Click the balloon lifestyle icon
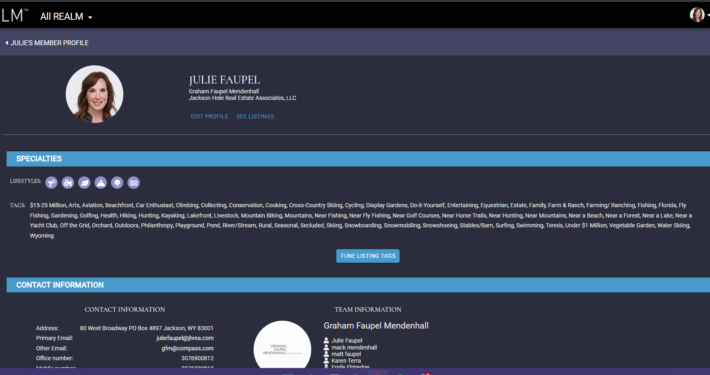The width and height of the screenshot is (710, 375). pos(117,183)
